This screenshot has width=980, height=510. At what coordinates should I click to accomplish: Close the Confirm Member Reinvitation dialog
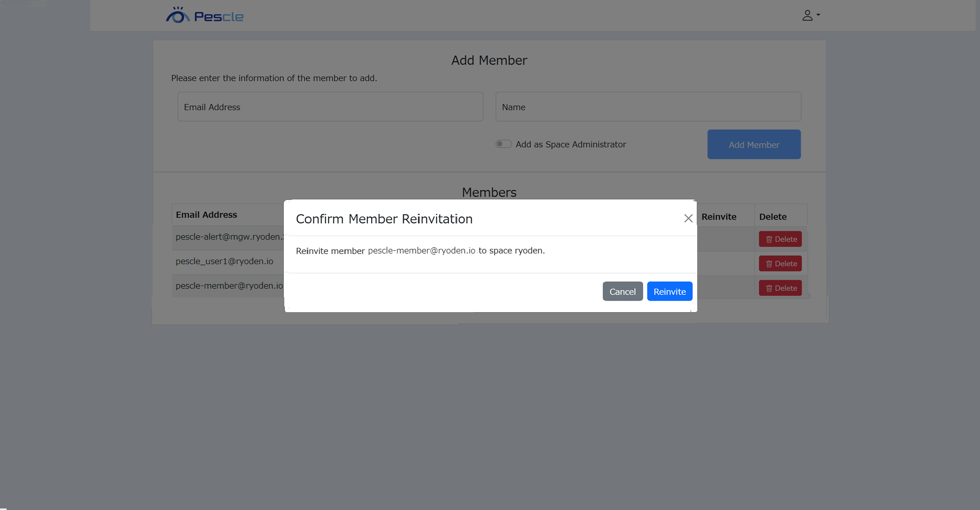click(x=688, y=218)
